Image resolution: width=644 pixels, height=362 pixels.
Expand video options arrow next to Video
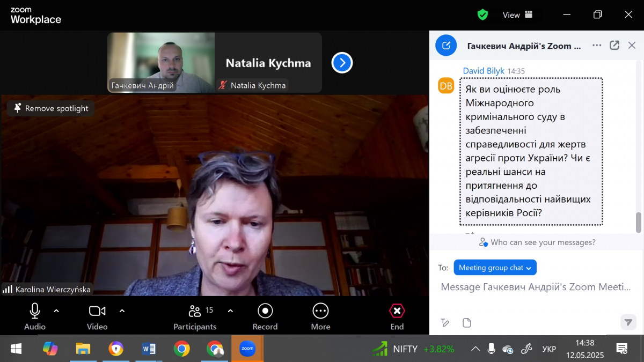click(122, 311)
